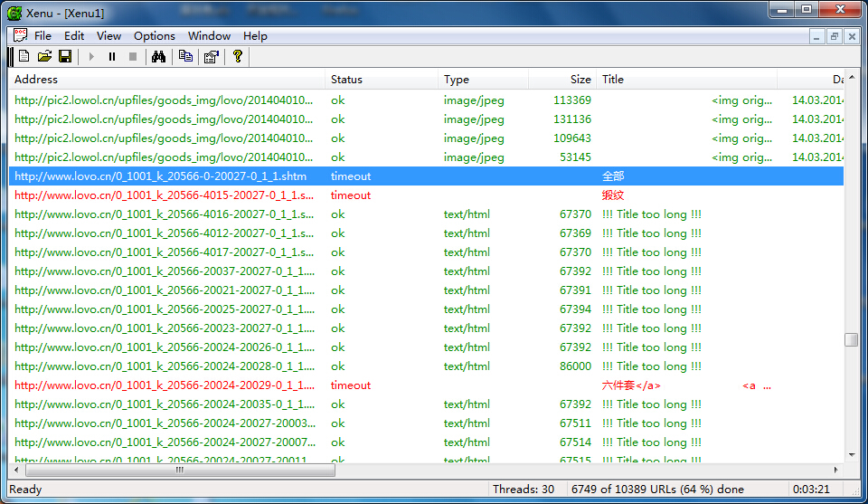Sort by the Size column header
The height and width of the screenshot is (504, 868).
click(x=561, y=80)
